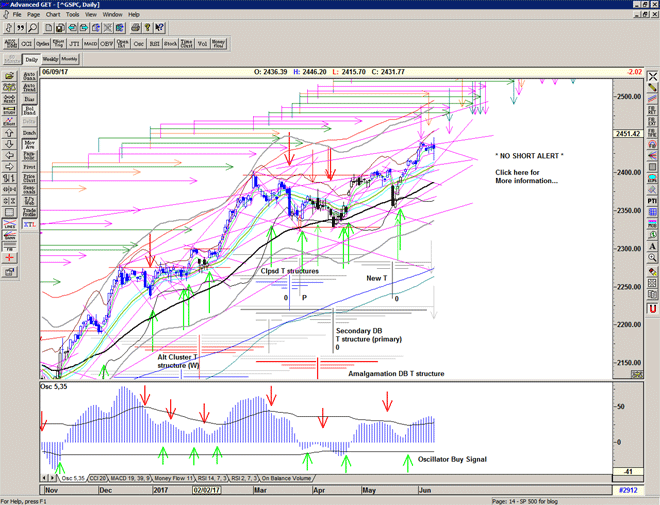
Task: Click the 02/02/17 date marker on timeline
Action: [207, 491]
